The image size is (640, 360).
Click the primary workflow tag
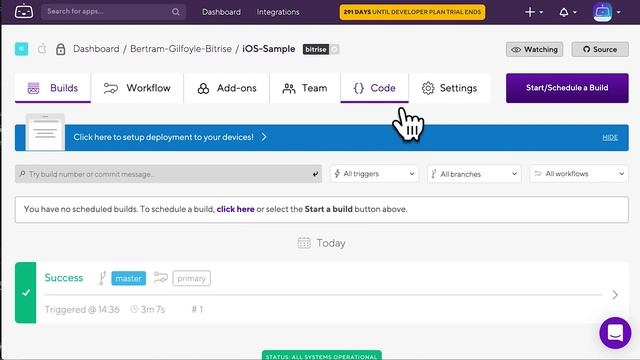click(191, 278)
